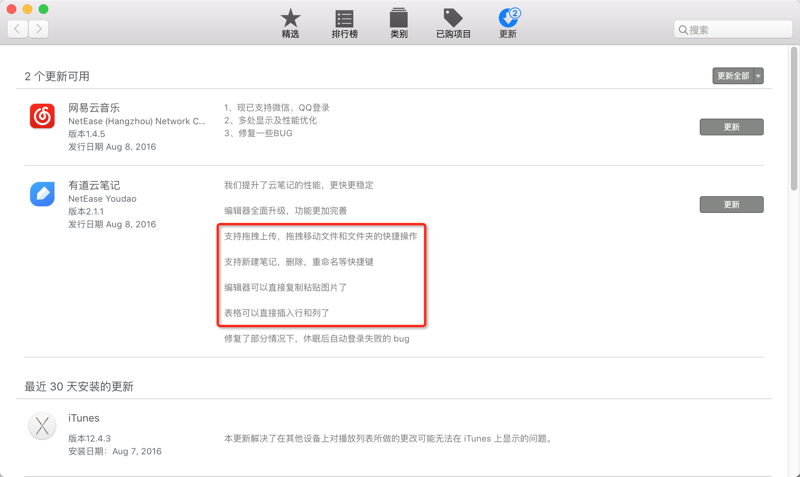Click the green zoom window button
The width and height of the screenshot is (800, 477).
pos(44,9)
